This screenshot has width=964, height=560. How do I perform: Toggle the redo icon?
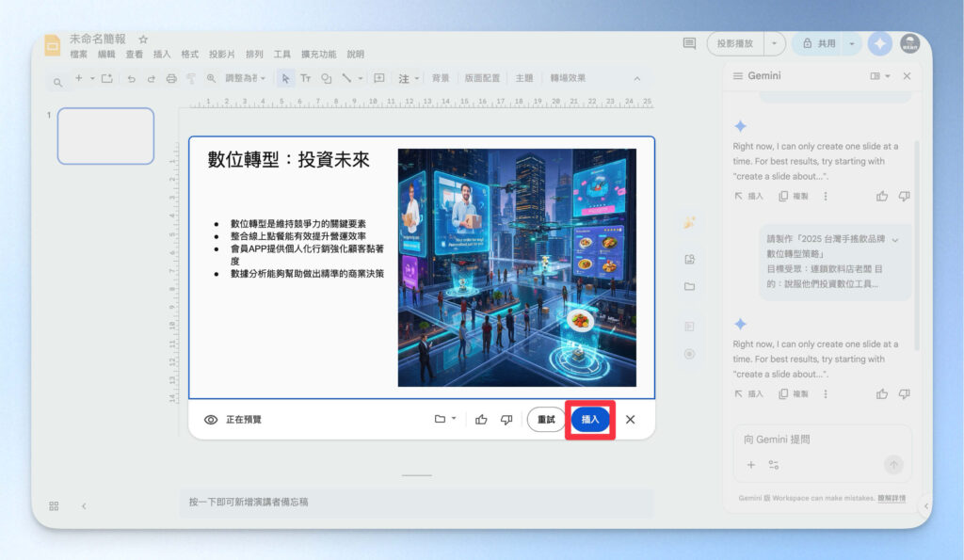coord(151,79)
